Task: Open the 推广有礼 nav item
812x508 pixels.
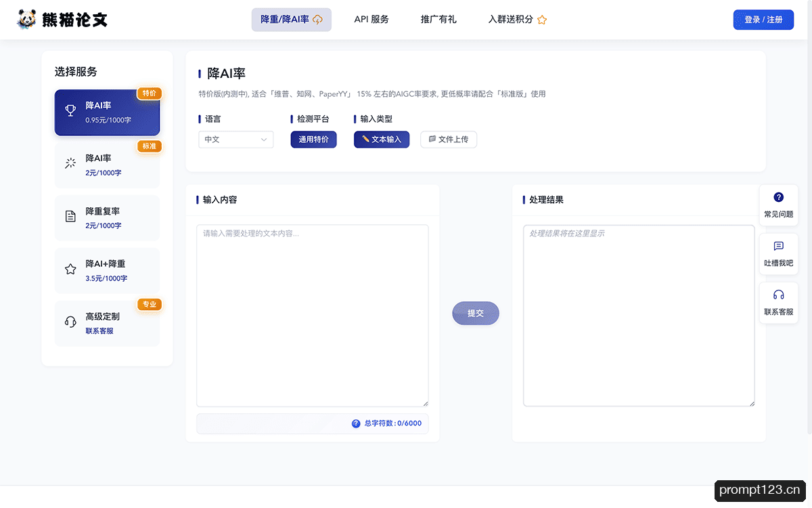Action: [438, 20]
